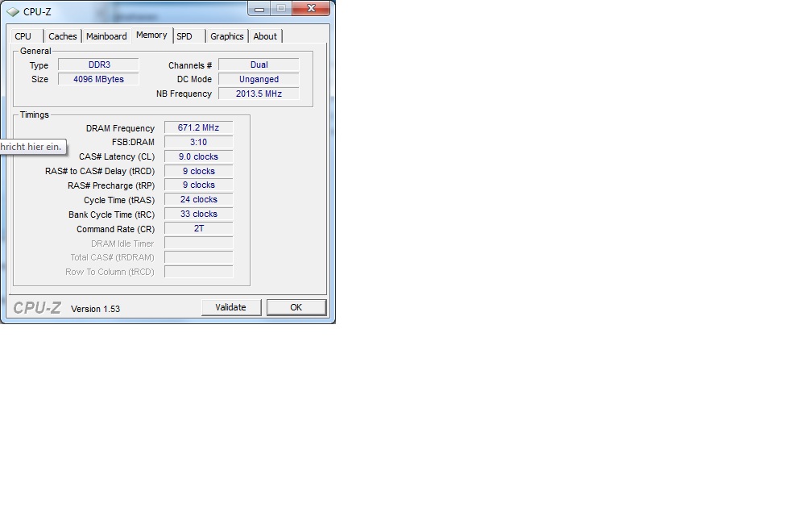Click the Command Rate value 2T
Viewport: 812px width, 508px height.
198,229
